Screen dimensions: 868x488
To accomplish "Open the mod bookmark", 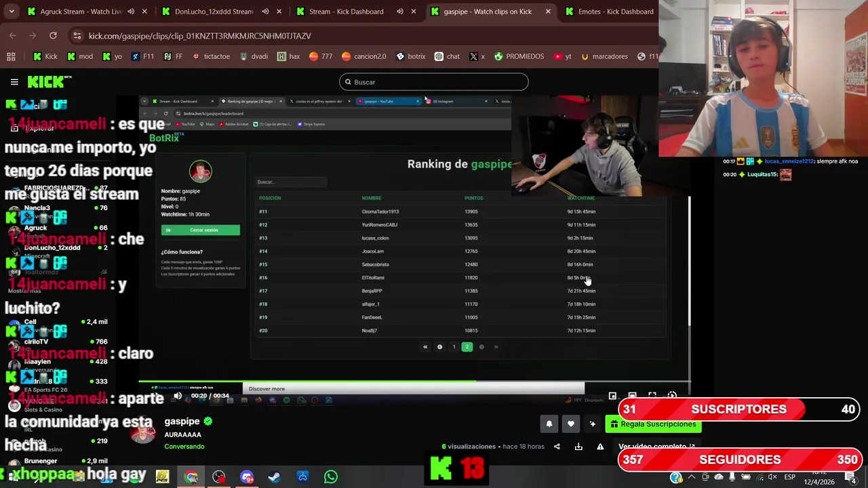I will 80,56.
